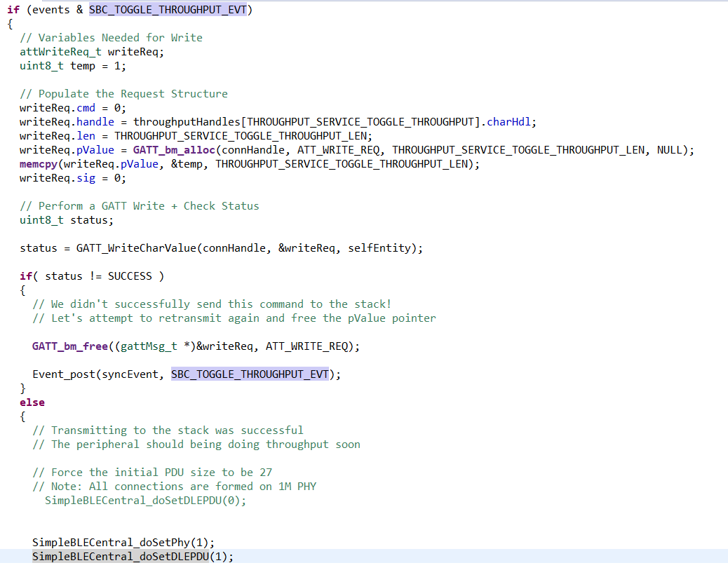This screenshot has height=570, width=728.
Task: Click the else keyword
Action: click(x=32, y=402)
